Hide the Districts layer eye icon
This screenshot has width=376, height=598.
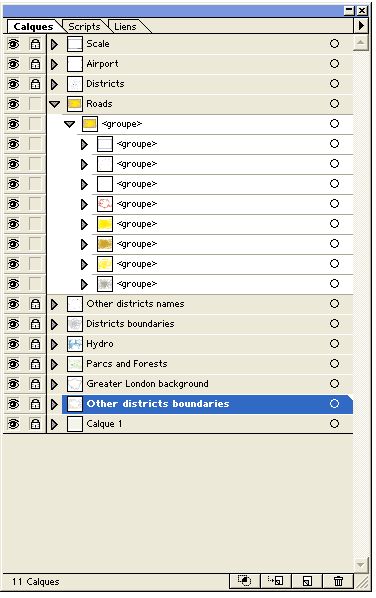point(13,84)
